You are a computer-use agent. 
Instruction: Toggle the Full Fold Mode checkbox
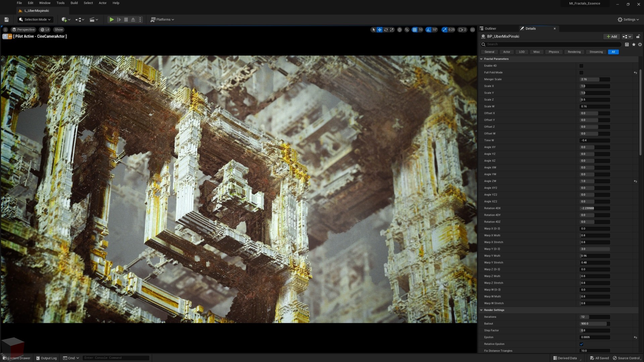581,73
